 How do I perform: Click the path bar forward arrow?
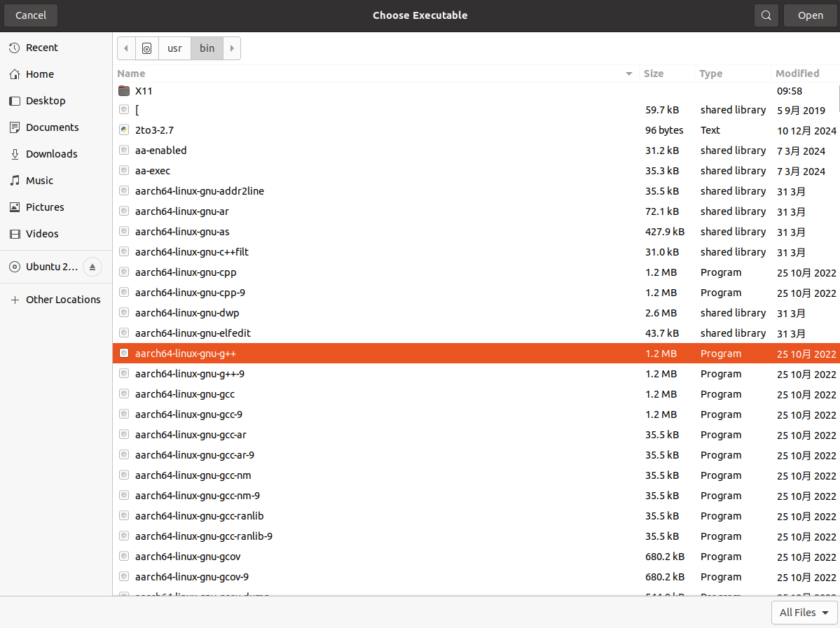232,48
